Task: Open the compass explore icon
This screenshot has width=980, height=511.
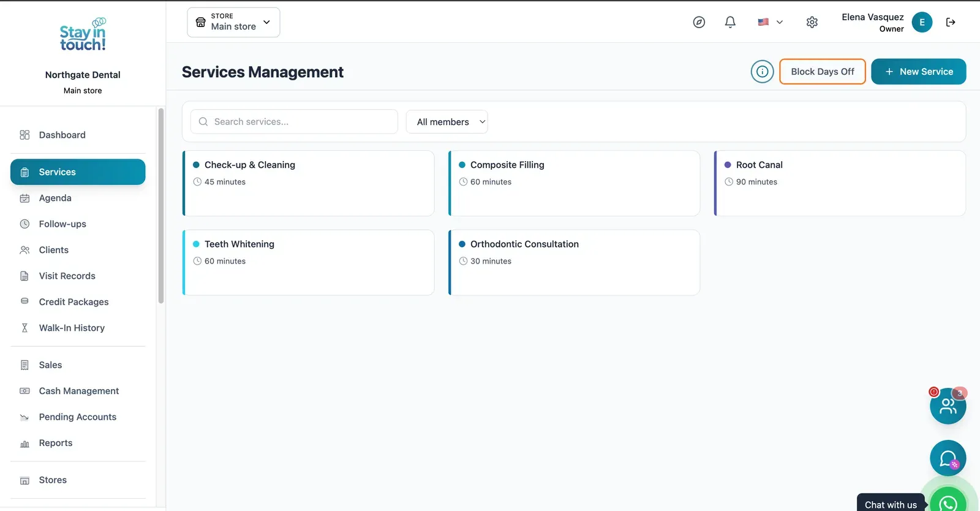Action: pyautogui.click(x=699, y=22)
